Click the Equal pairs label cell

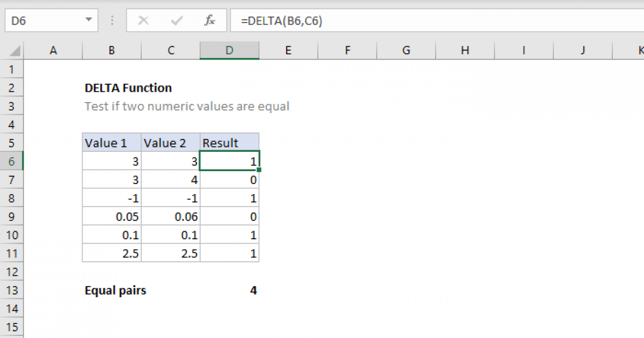click(115, 290)
